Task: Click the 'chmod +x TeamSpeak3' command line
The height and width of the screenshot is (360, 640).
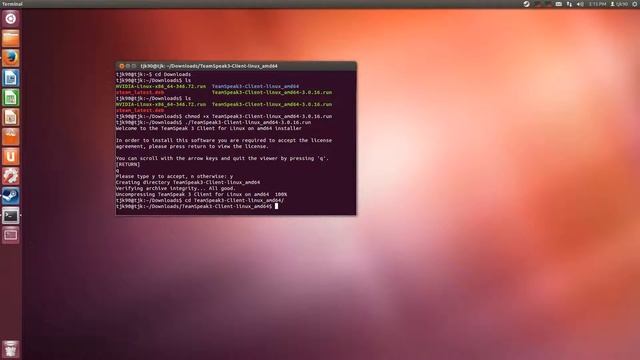Action: coord(224,116)
